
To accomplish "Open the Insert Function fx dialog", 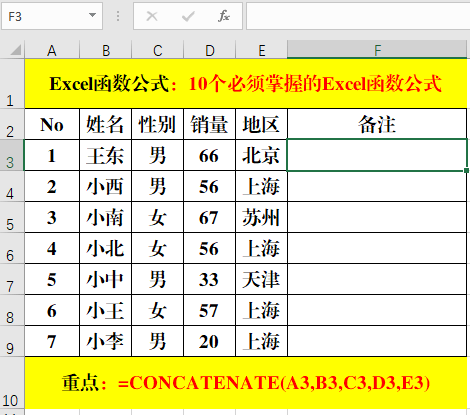I will (x=224, y=16).
